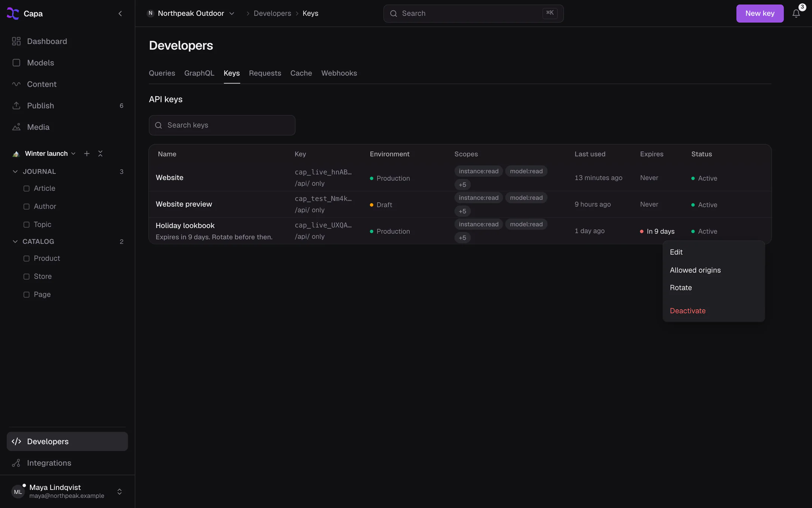This screenshot has height=508, width=812.
Task: Click the collapse-all icon beside Winter launch
Action: tap(100, 154)
